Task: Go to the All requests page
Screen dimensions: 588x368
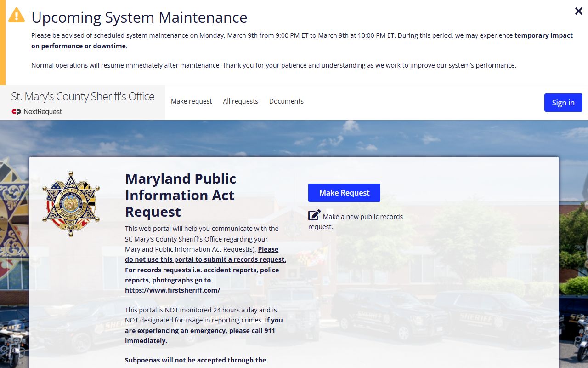Action: coord(240,101)
